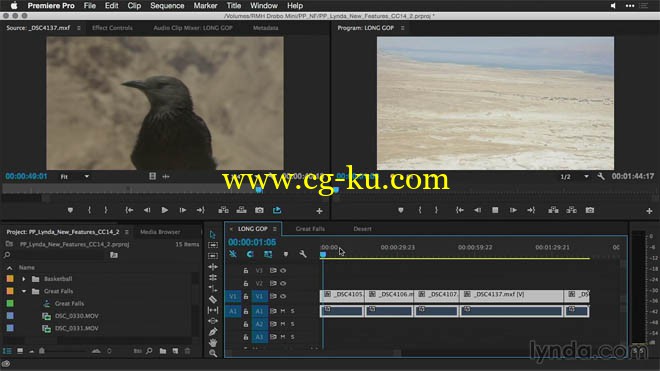The image size is (660, 371).
Task: Mute the A1 audio track
Action: (x=283, y=311)
